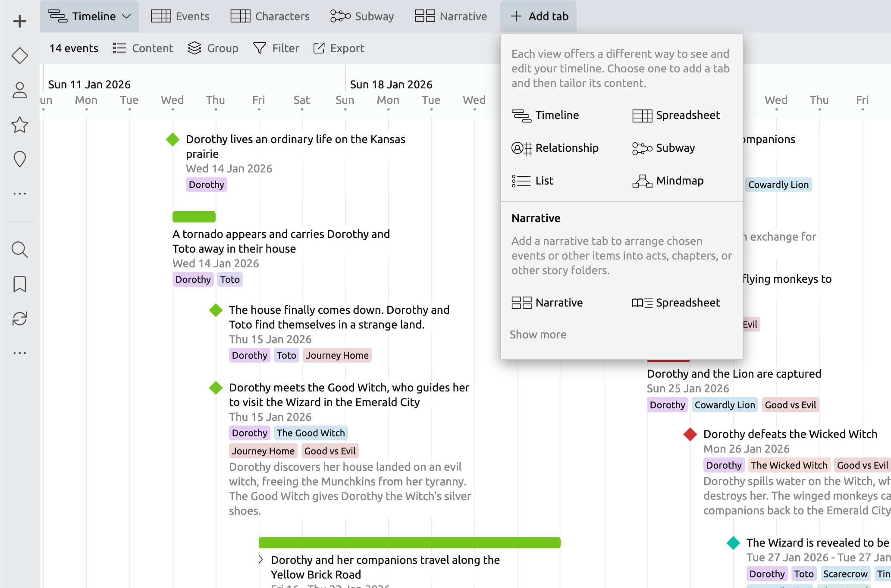Click the plus add-item icon in sidebar
The image size is (891, 588).
coord(19,21)
